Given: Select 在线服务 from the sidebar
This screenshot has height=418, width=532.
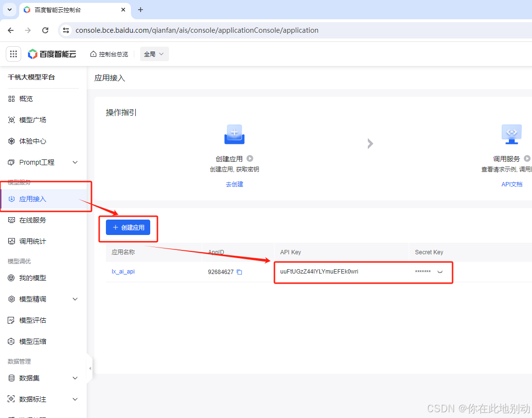Looking at the screenshot, I should (x=32, y=220).
